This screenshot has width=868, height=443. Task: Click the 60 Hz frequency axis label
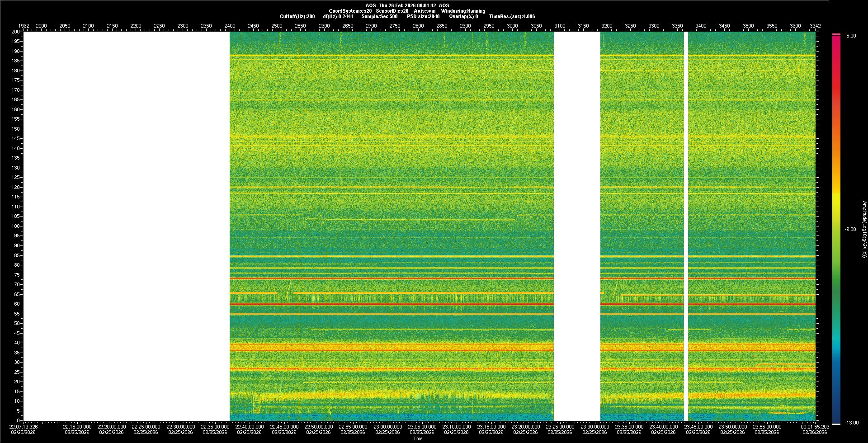[17, 304]
